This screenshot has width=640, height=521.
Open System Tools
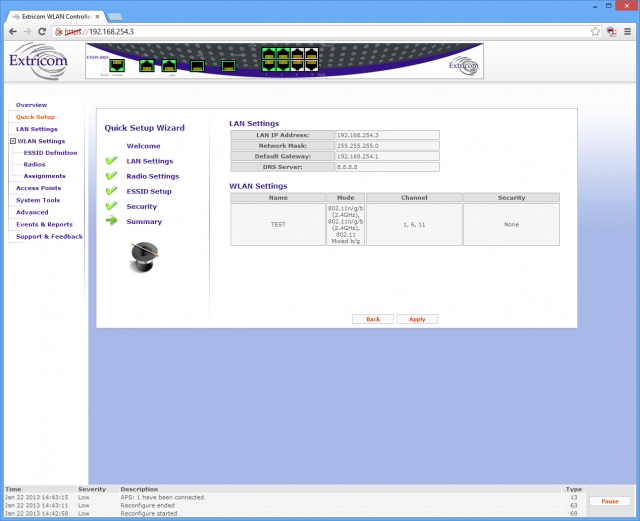point(38,200)
